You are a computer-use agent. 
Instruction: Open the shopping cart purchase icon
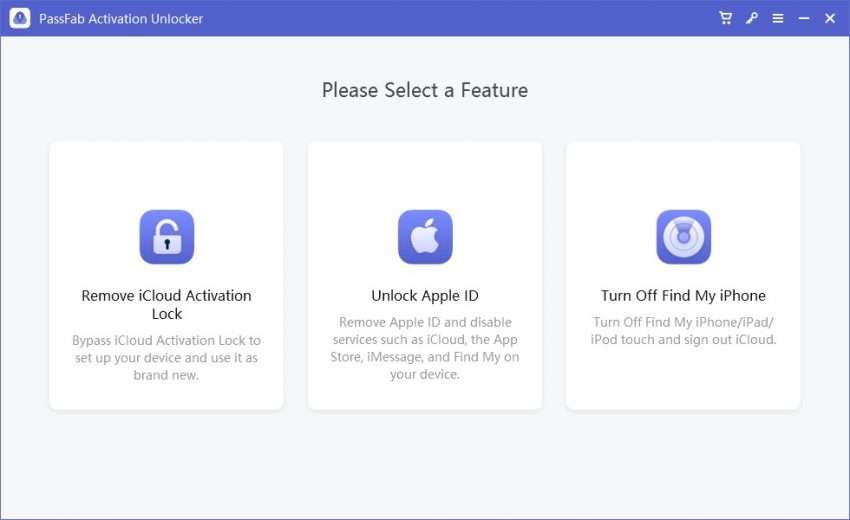(725, 18)
